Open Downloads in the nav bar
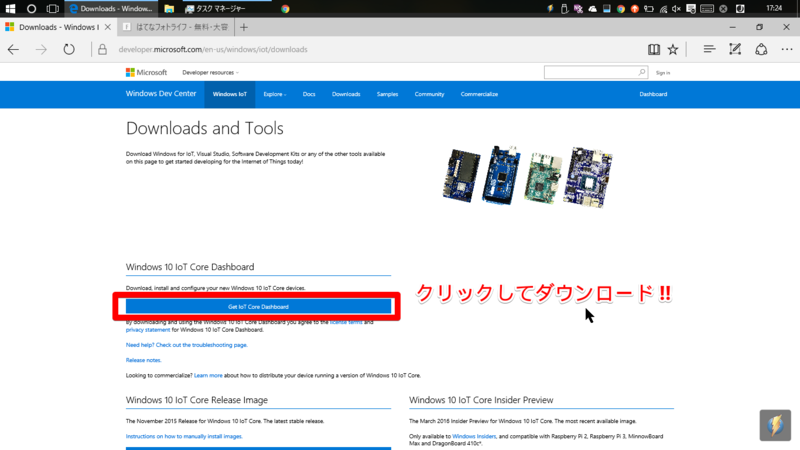 click(346, 94)
